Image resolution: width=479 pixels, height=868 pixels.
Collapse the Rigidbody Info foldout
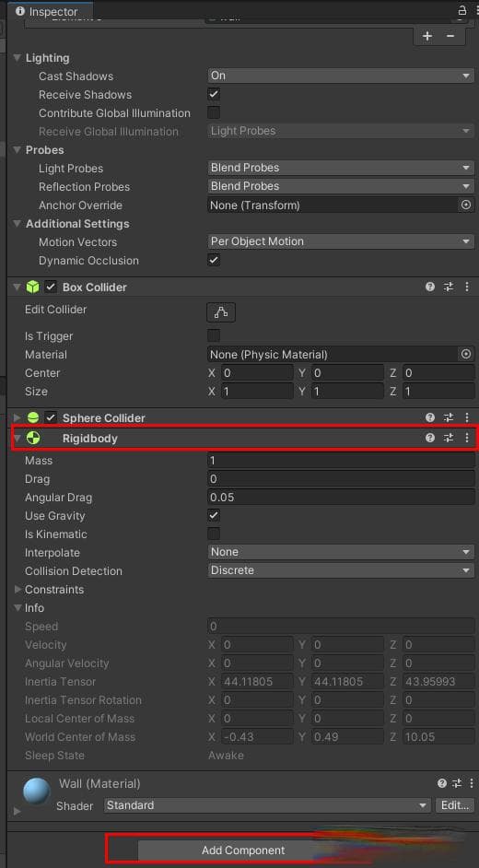(18, 607)
